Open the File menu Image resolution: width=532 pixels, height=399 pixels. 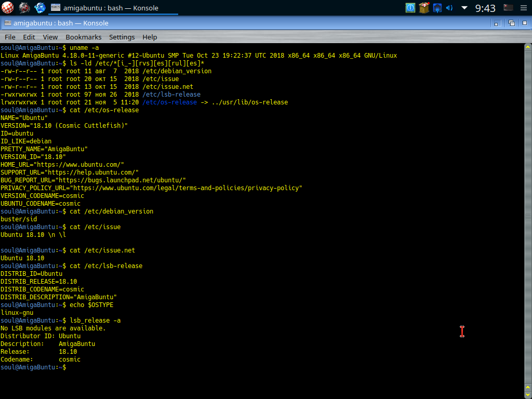coord(10,37)
